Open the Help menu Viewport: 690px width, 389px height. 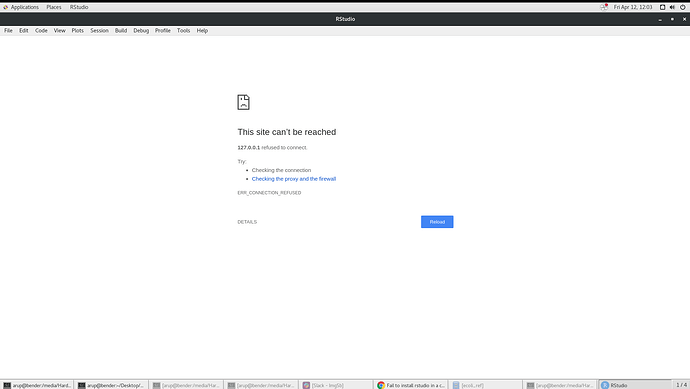pos(202,30)
